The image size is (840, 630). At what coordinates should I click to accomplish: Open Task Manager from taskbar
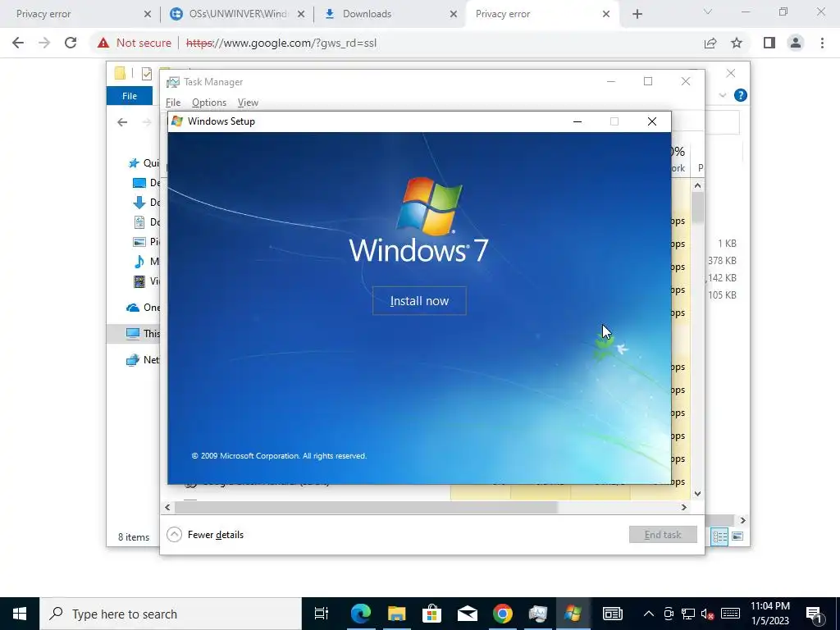538,614
